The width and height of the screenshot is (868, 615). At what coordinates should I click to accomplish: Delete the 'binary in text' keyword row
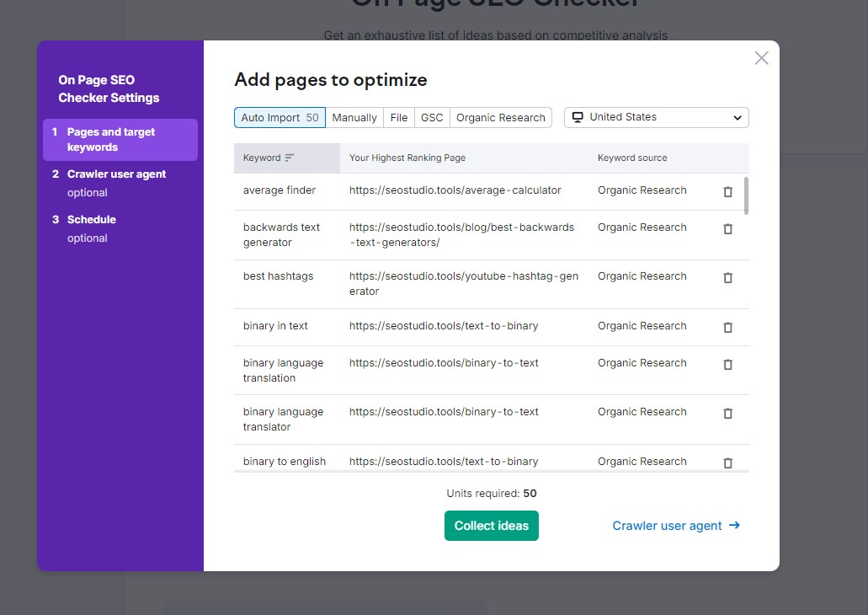(728, 328)
